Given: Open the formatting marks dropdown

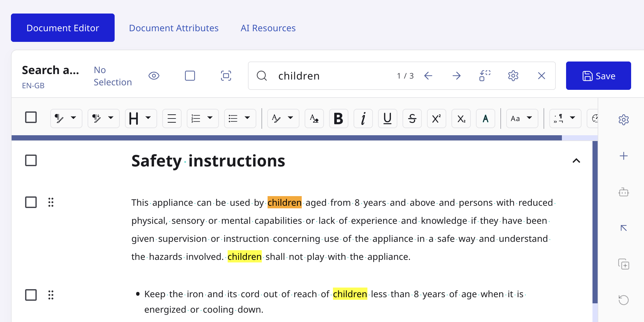Looking at the screenshot, I should pos(565,118).
